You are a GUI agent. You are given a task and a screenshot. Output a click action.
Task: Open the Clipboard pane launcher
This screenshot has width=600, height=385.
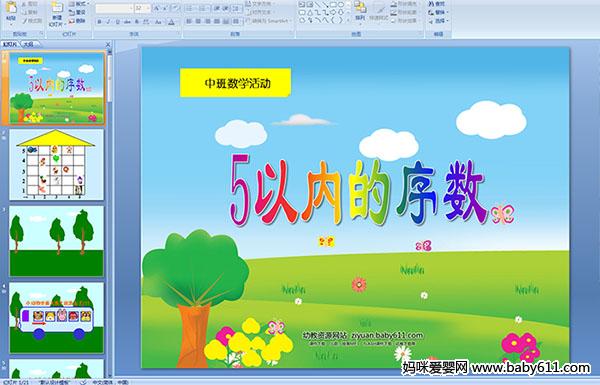41,34
